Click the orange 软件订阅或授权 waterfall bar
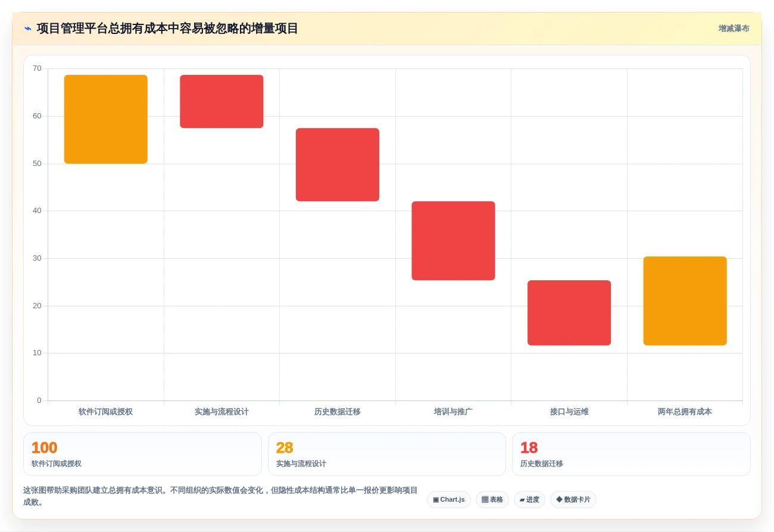Screen dimensions: 774x532 (x=106, y=119)
